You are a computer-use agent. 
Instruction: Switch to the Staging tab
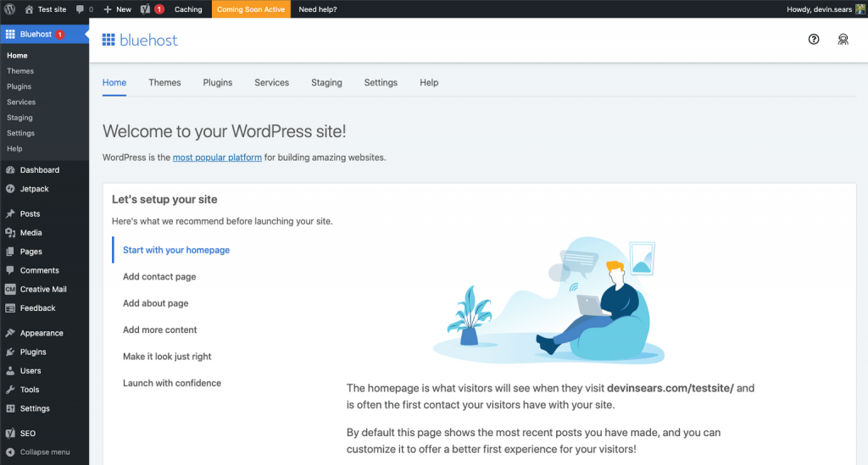tap(326, 82)
